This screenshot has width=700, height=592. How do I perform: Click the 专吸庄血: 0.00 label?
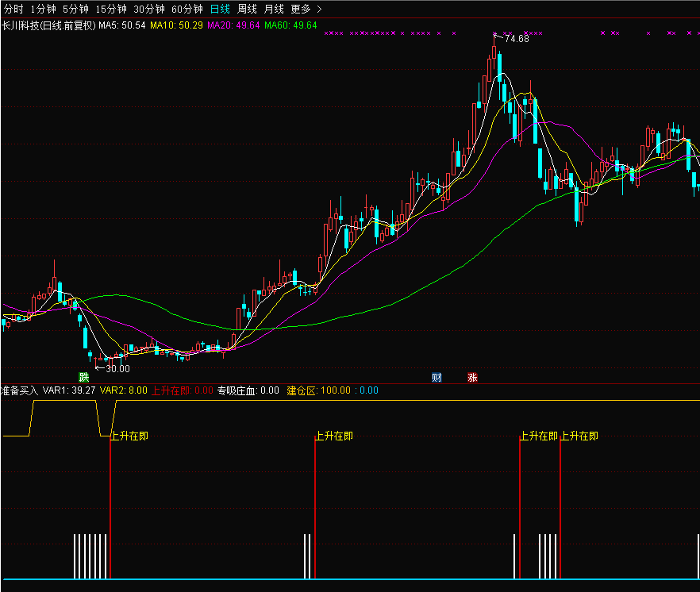click(248, 390)
